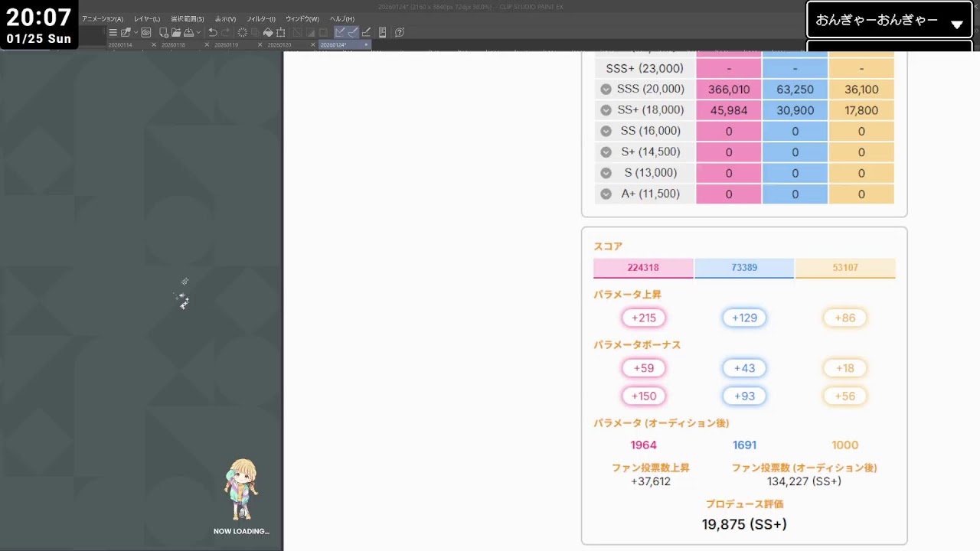Screen dimensions: 980x551
Task: Click the pink +215 parameter badge
Action: pos(644,318)
